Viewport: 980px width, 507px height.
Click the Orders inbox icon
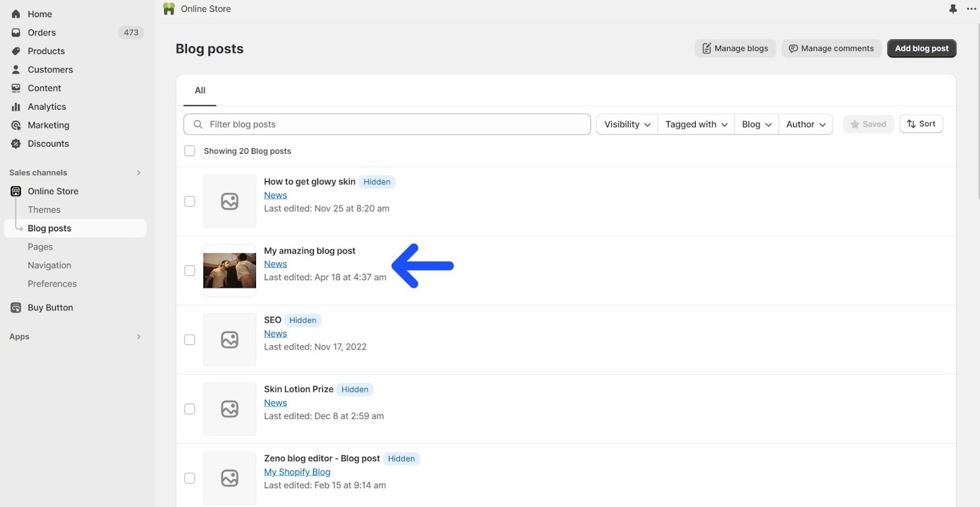16,32
